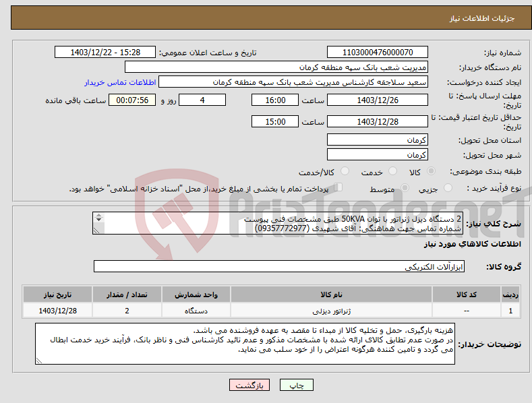Click the remaining time field 00:07:56
This screenshot has width=532, height=403.
pyautogui.click(x=132, y=100)
